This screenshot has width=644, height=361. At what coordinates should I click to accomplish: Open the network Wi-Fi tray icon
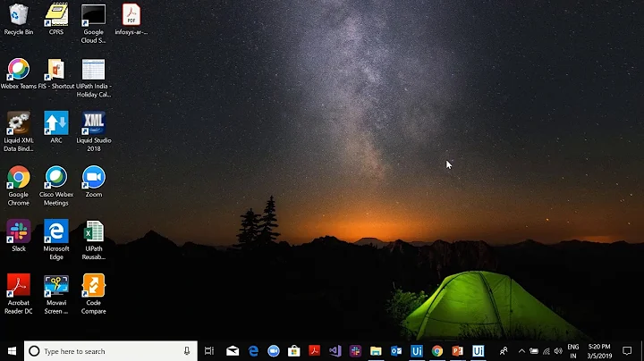tap(547, 351)
